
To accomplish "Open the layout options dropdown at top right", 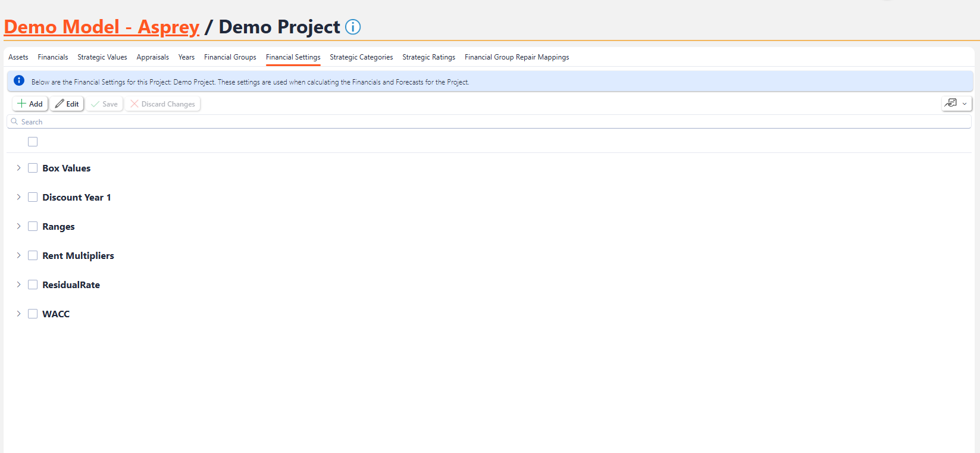I will click(x=956, y=104).
